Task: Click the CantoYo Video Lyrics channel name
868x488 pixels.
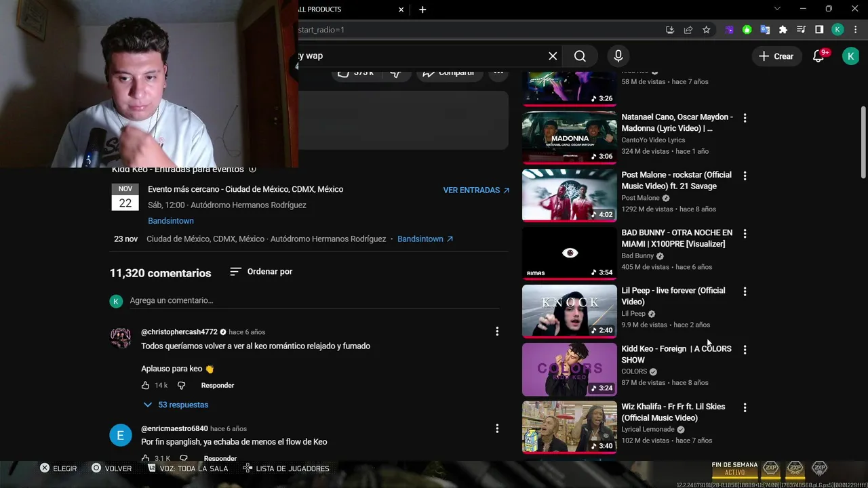Action: pos(653,140)
